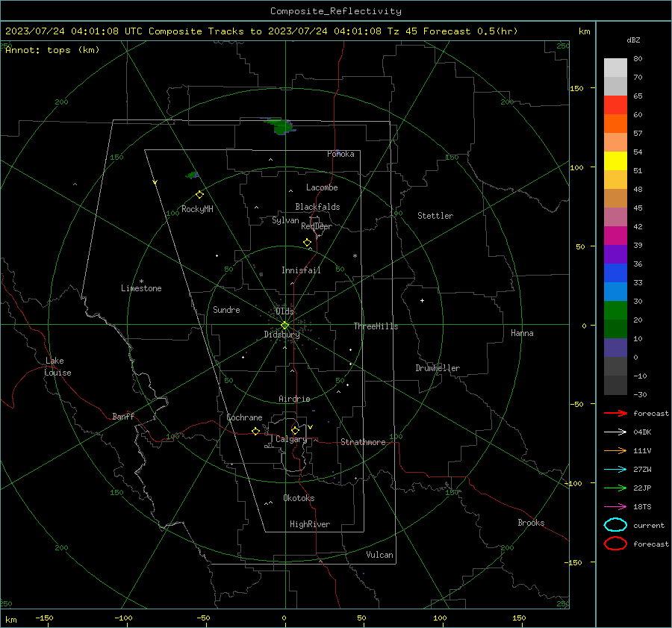Click the Strathmore city label
This screenshot has height=628, width=672.
[363, 442]
